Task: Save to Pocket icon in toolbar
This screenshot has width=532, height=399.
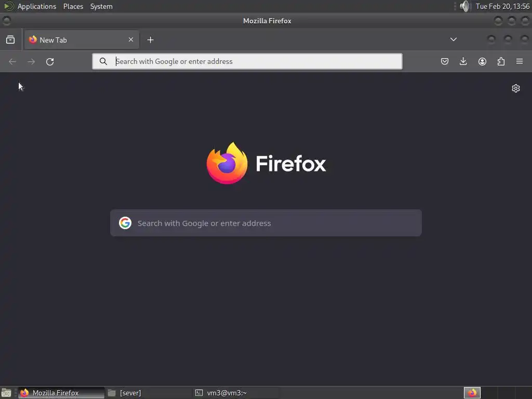Action: pos(445,61)
